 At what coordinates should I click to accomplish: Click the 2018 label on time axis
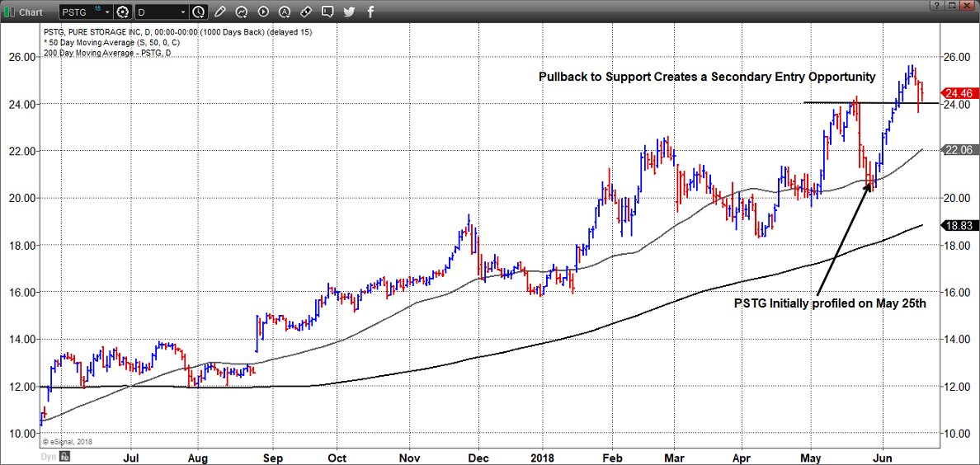pos(544,458)
